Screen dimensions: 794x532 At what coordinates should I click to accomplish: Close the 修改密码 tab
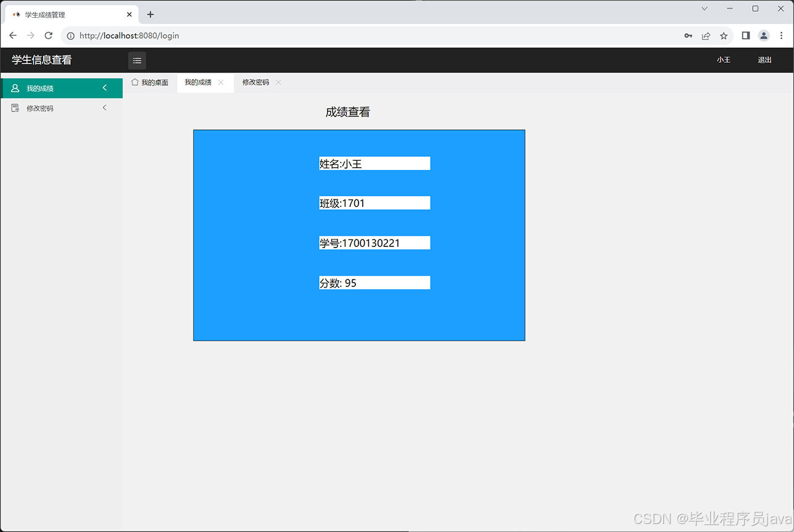[278, 83]
